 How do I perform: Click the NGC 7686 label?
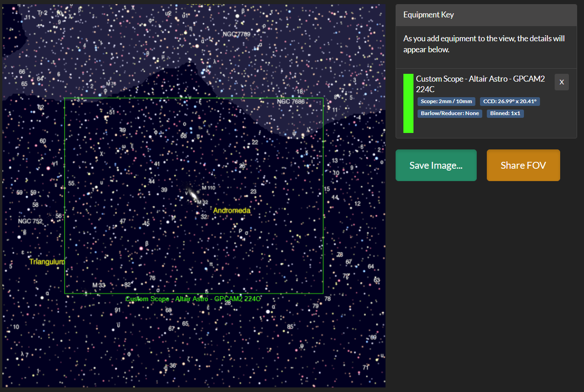(291, 101)
